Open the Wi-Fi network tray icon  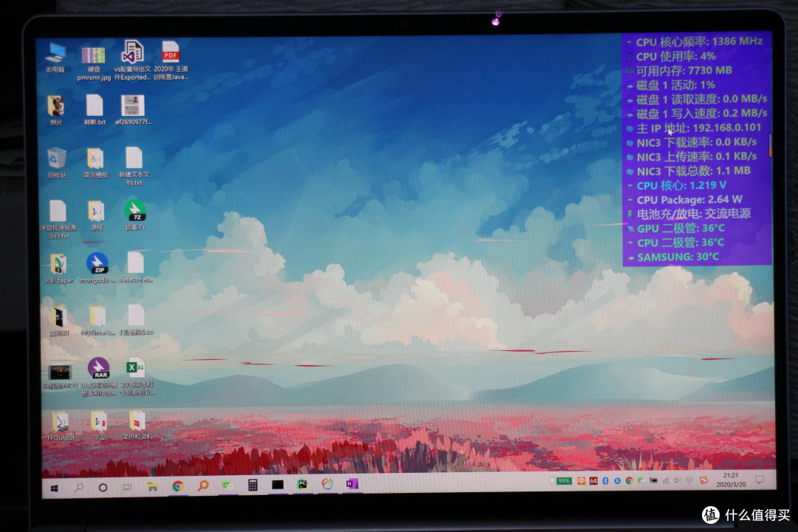pos(666,480)
